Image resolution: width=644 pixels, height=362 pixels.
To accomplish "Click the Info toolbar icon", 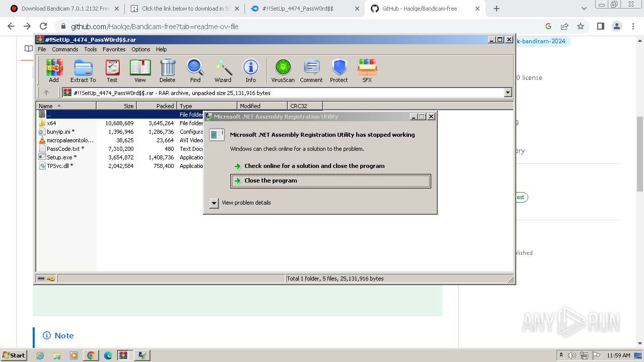I will coord(251,70).
